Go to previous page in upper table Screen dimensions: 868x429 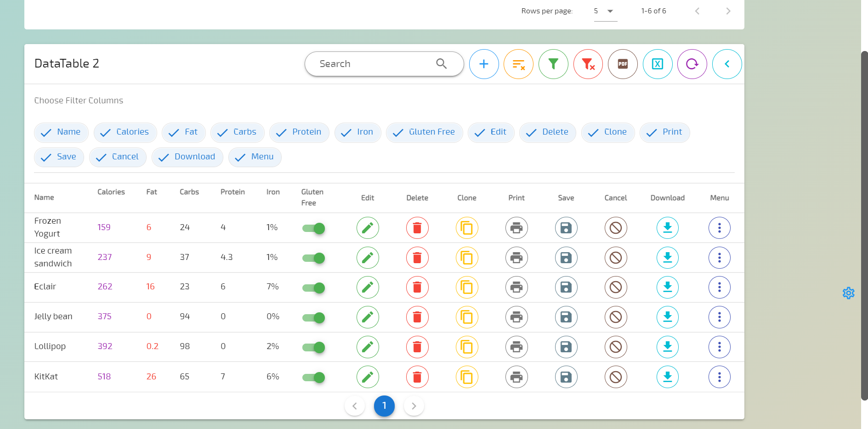(697, 11)
